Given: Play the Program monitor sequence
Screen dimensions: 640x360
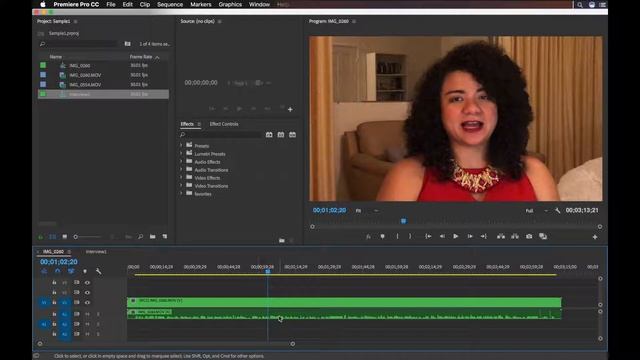Looking at the screenshot, I should [x=456, y=236].
